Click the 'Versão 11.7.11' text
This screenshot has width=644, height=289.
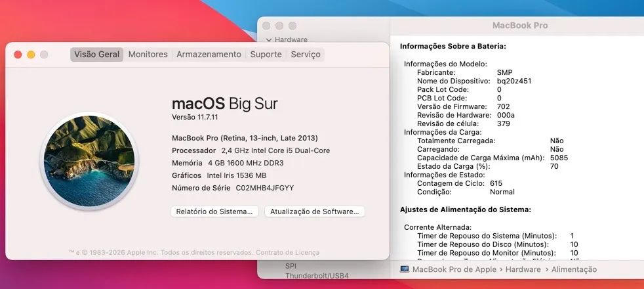194,117
